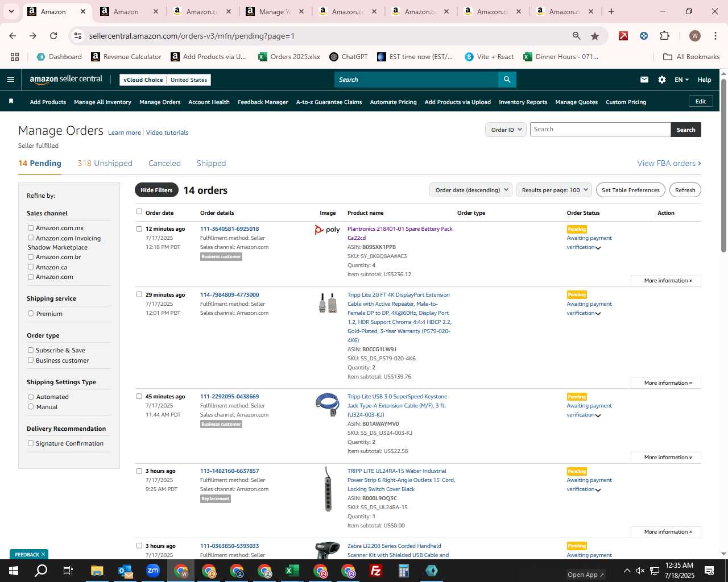Expand More information for Tripp Lite DisplayPort order
This screenshot has width=728, height=582.
pyautogui.click(x=666, y=383)
